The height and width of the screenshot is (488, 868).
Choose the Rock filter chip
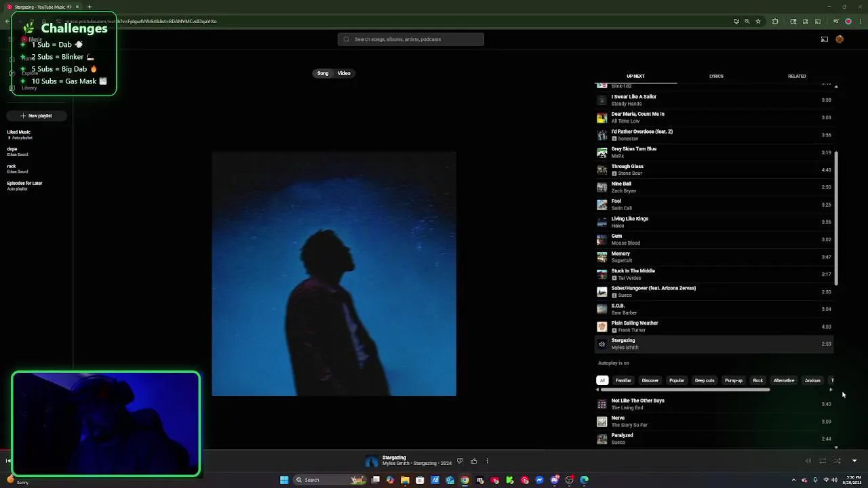758,380
